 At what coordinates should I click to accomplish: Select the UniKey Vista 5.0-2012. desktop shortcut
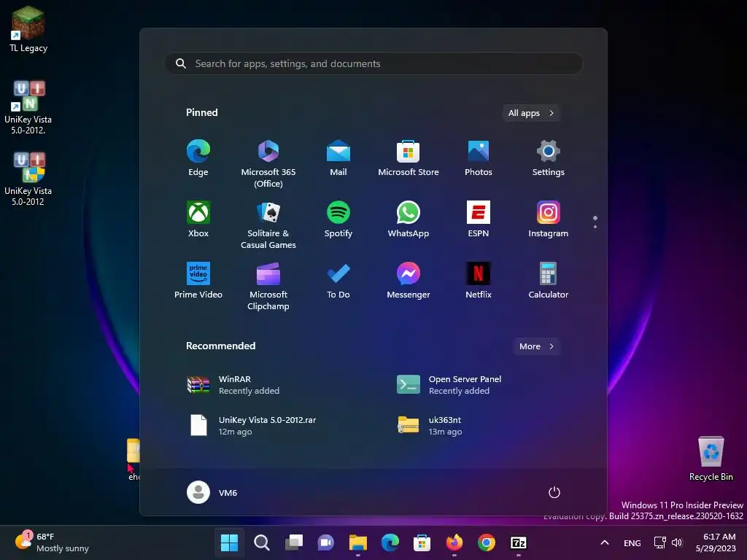pyautogui.click(x=28, y=108)
